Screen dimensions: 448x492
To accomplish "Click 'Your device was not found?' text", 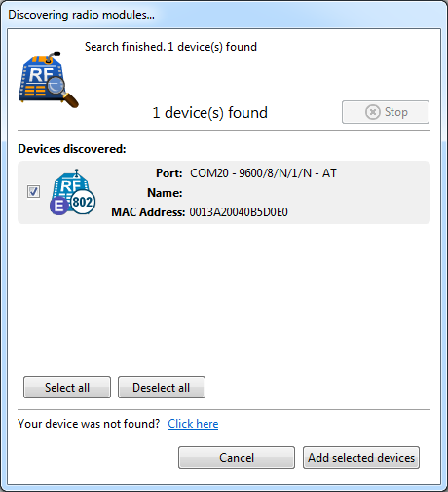I will (x=89, y=424).
